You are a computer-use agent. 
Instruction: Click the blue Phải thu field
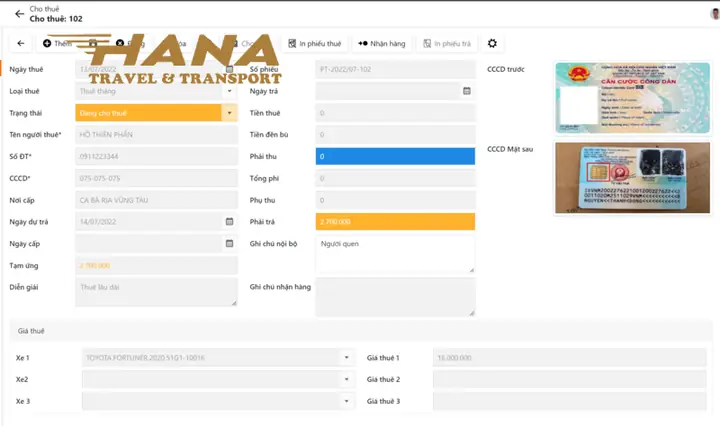(395, 156)
